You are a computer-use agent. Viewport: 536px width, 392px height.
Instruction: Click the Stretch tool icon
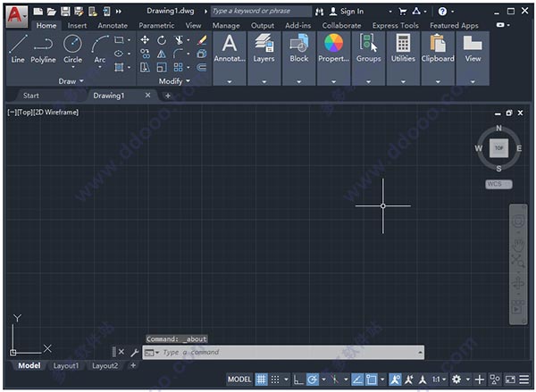145,67
